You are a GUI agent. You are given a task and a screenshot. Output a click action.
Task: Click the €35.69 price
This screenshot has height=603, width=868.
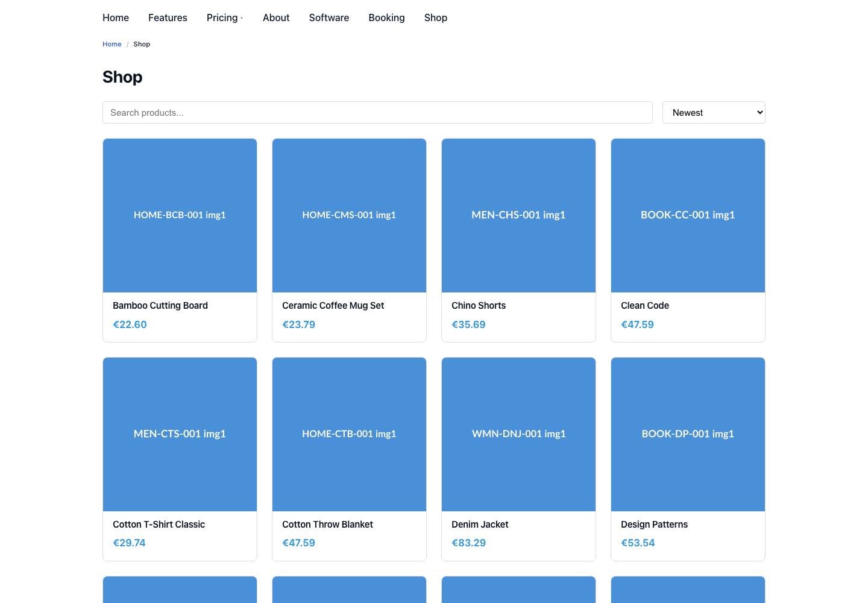tap(468, 324)
